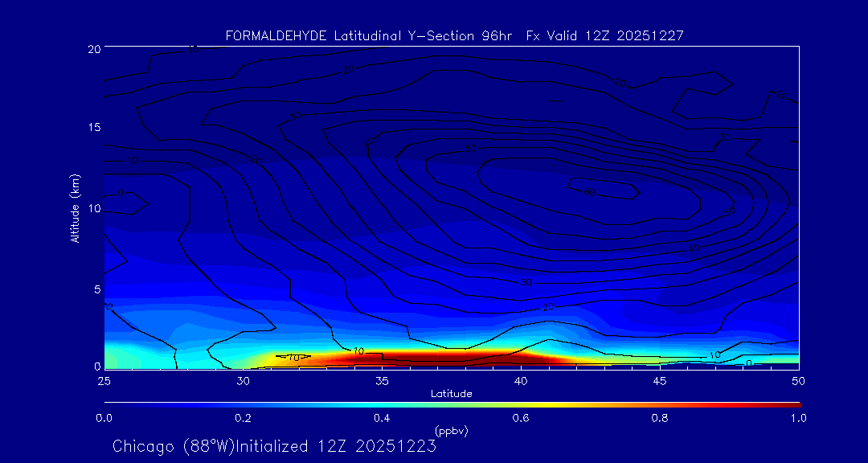The width and height of the screenshot is (868, 463).
Task: Click the latitude axis tick label '35'
Action: pyautogui.click(x=382, y=381)
